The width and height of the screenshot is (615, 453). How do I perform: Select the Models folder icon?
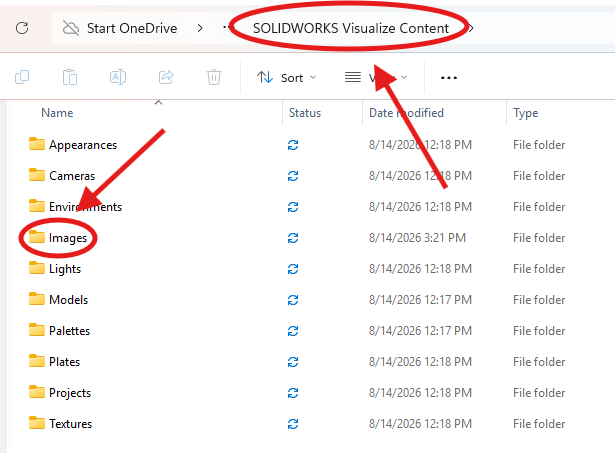(x=36, y=299)
